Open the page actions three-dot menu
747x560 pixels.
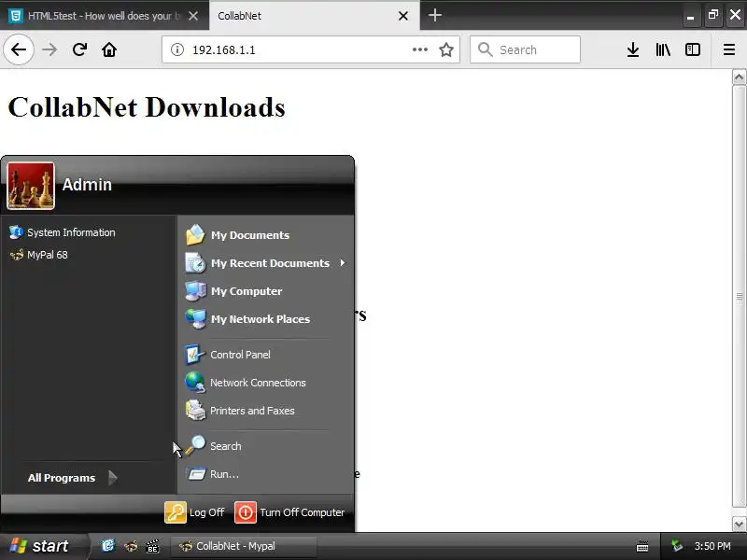coord(419,49)
